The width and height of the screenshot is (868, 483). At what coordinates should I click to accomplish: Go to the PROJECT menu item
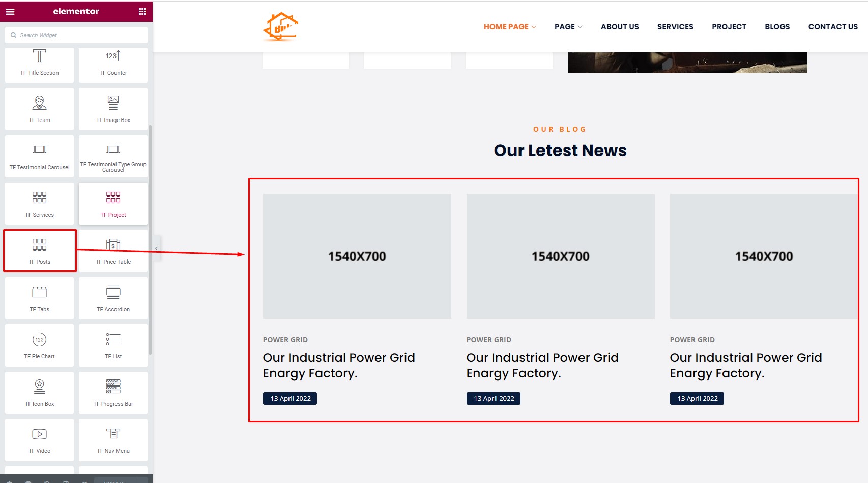pos(729,27)
